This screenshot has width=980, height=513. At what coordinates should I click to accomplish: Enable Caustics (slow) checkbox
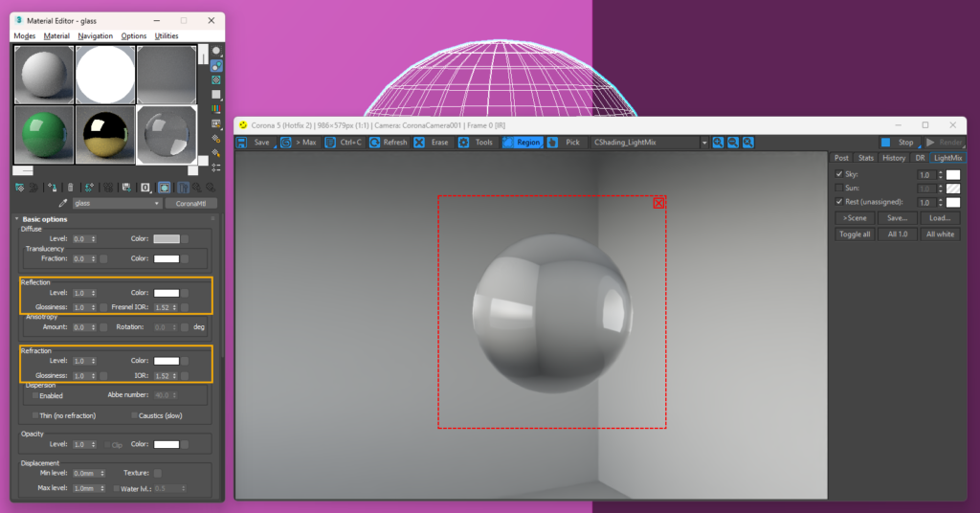pos(134,415)
